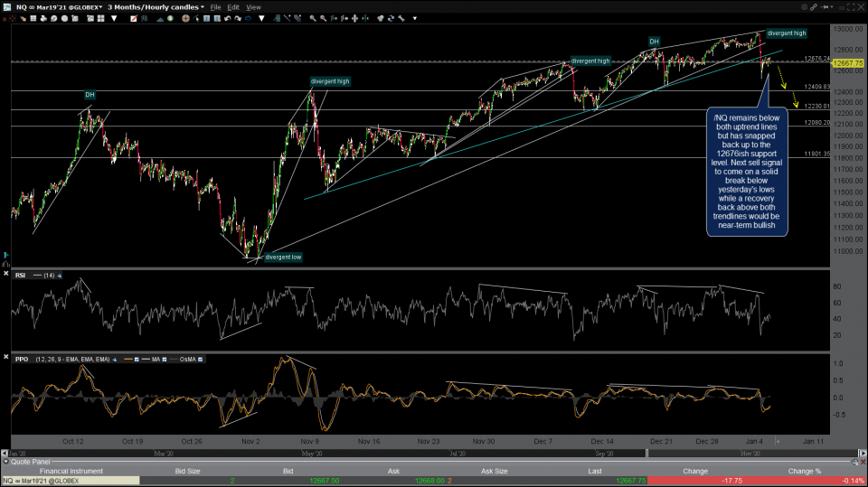The height and width of the screenshot is (487, 868).
Task: Click the printer icon in the toolbar
Action: coord(43,18)
